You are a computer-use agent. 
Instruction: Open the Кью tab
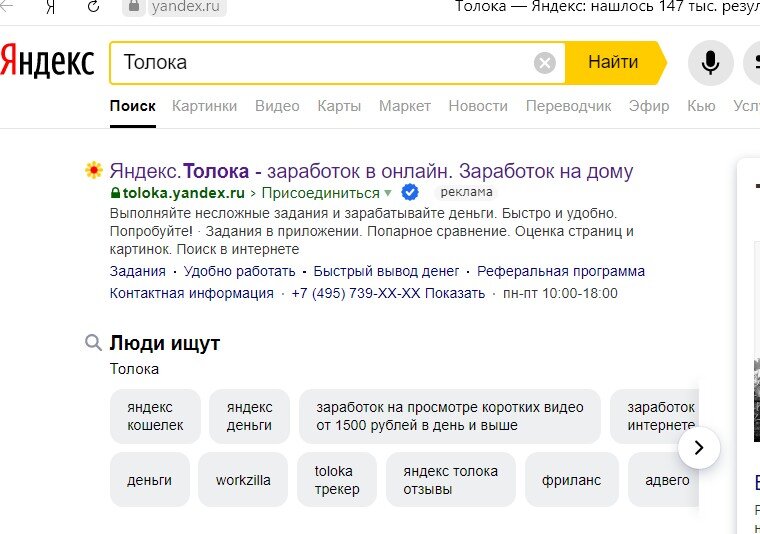701,106
